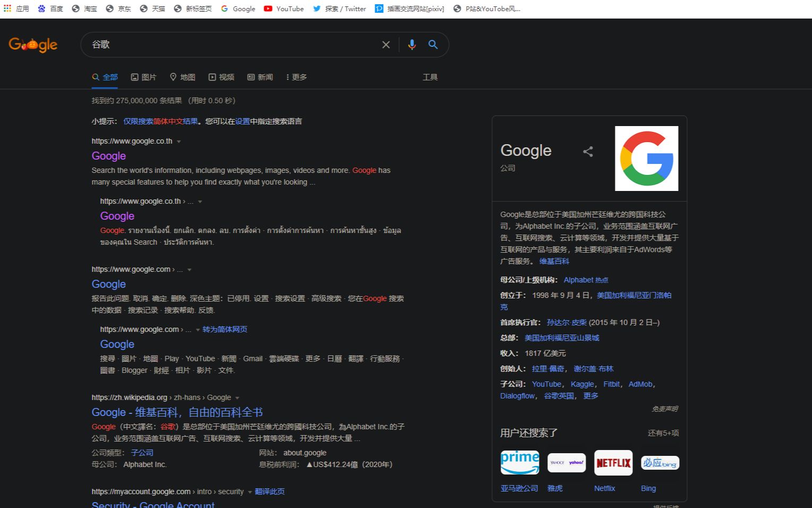Open the Thai-language nested Google result title

(117, 216)
